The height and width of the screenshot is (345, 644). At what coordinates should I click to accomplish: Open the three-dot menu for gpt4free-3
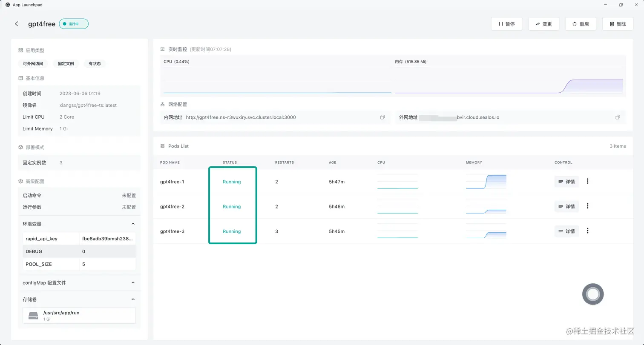click(x=588, y=231)
